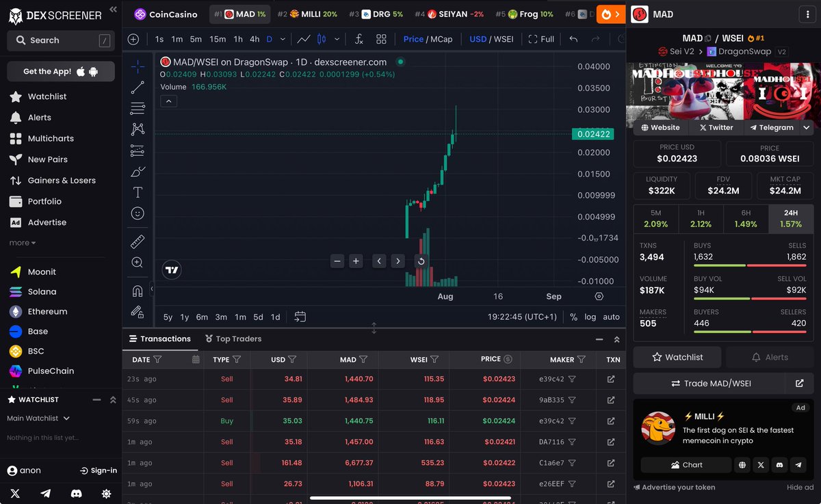Toggle magnet mode for drawings
821x504 pixels.
[x=138, y=291]
